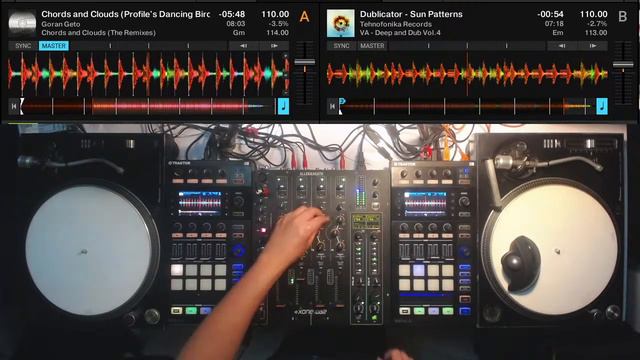Click Deck A cover art thumbnail
The image size is (640, 360).
(22, 23)
